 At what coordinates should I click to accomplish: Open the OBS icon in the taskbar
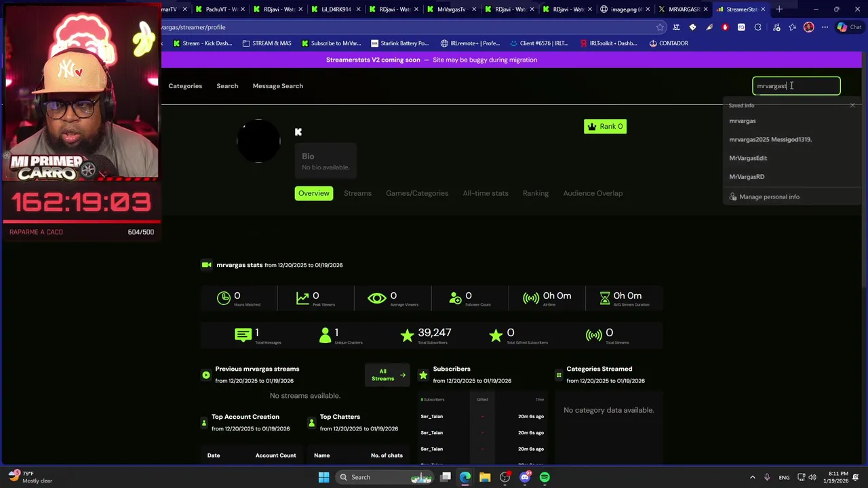coord(505,477)
